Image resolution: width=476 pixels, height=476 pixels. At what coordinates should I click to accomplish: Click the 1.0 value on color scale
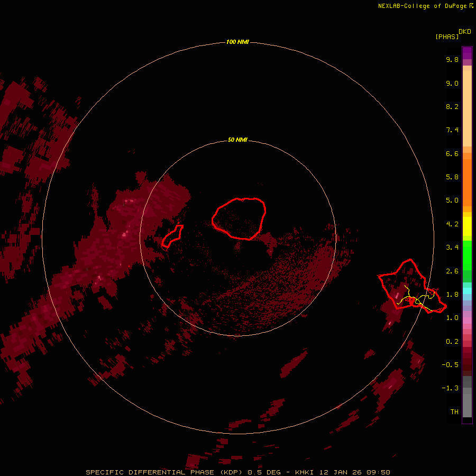point(452,318)
